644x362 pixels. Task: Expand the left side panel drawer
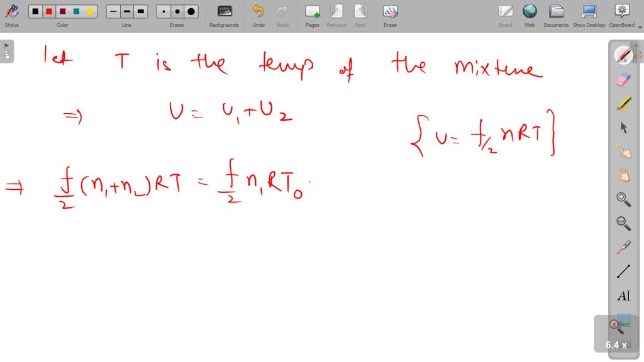(x=6, y=45)
